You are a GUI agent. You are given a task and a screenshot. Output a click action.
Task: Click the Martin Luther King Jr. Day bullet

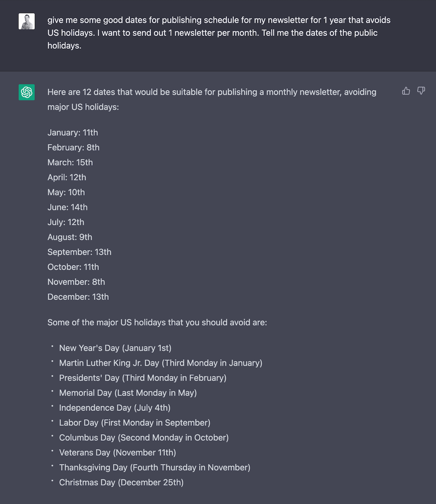pyautogui.click(x=161, y=363)
